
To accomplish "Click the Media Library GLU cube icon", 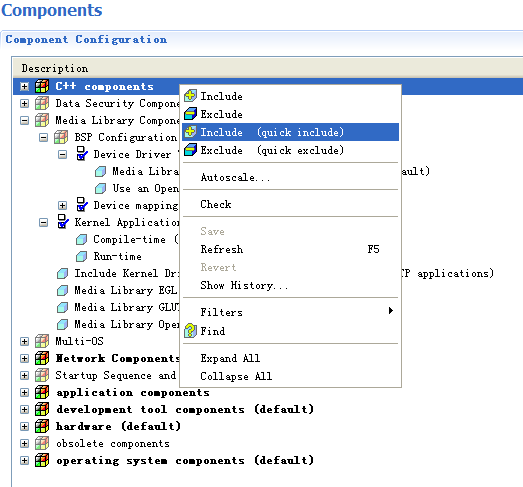I will [62, 308].
